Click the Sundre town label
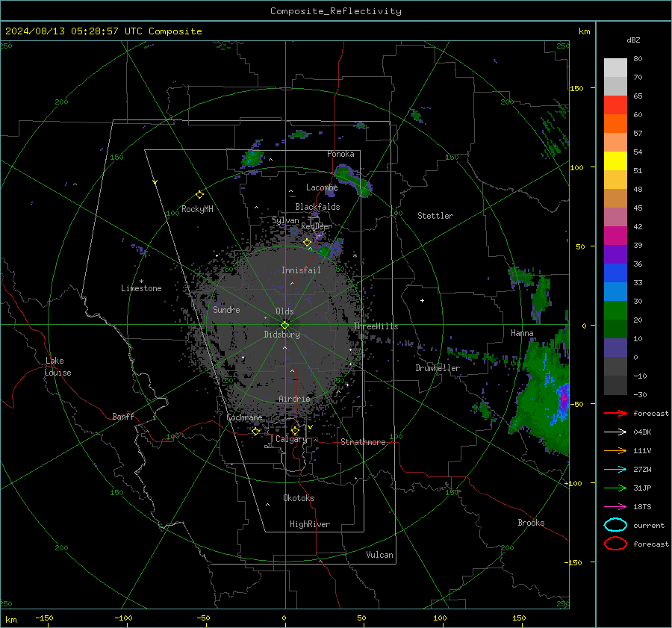Screen dimensions: 672x628 point(226,309)
